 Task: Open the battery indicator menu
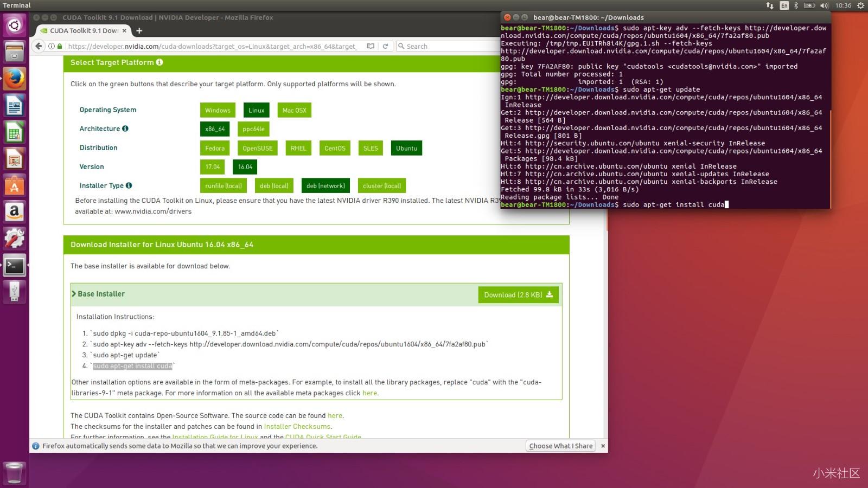coord(809,5)
